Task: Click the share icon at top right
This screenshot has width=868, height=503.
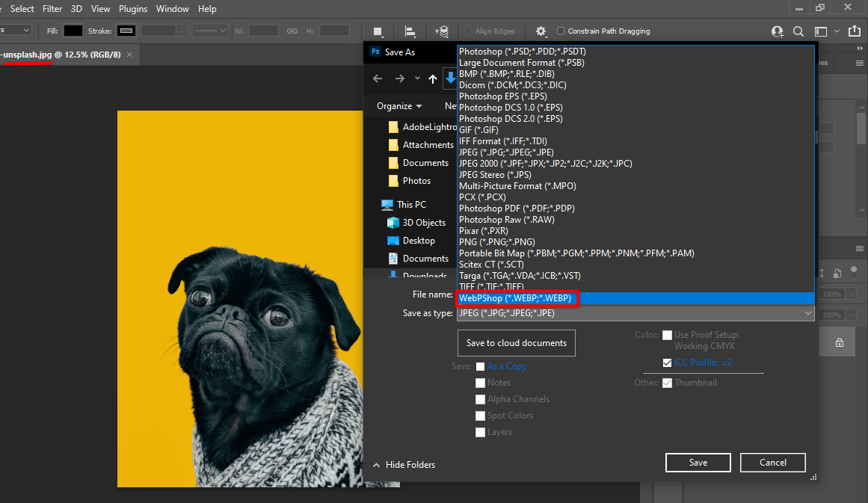Action: click(855, 31)
